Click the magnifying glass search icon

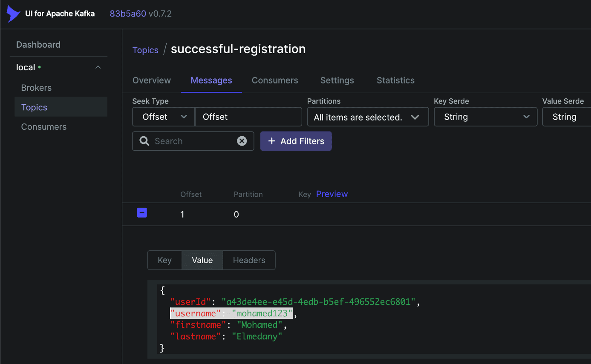pos(144,141)
